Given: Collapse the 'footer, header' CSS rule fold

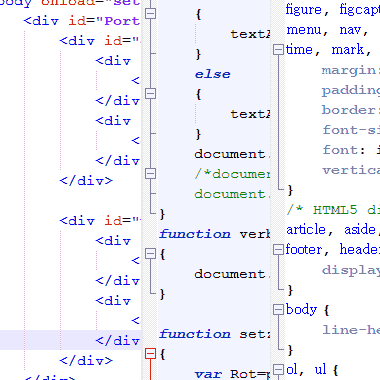Looking at the screenshot, I should click(278, 249).
